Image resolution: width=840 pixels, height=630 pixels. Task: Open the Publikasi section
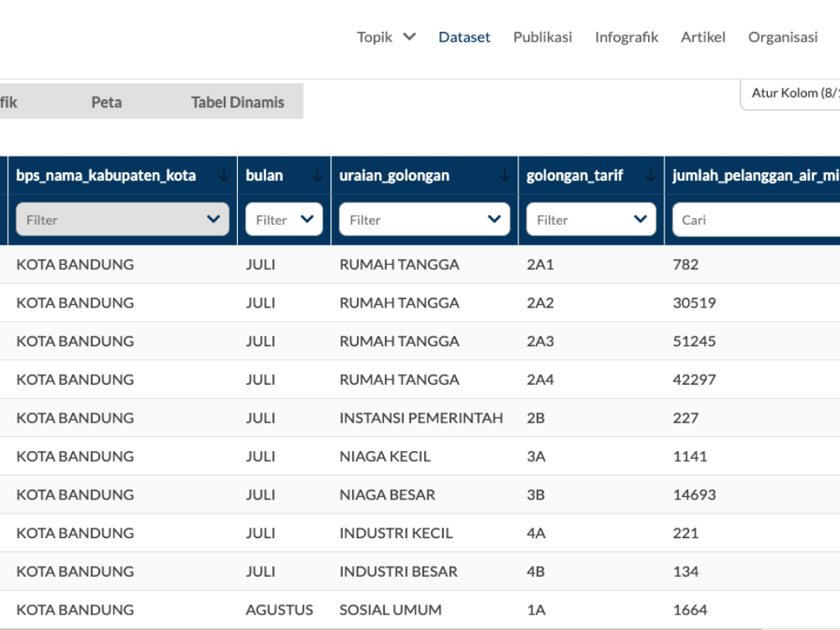pyautogui.click(x=542, y=37)
